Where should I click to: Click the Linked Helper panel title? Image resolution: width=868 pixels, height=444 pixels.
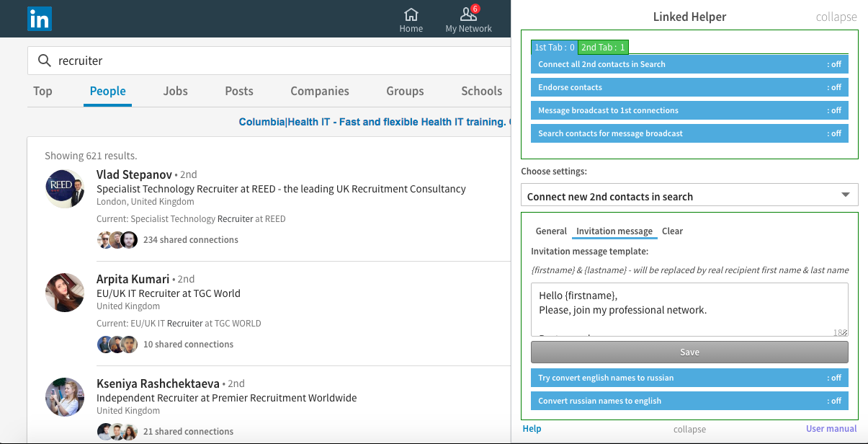[x=689, y=17]
